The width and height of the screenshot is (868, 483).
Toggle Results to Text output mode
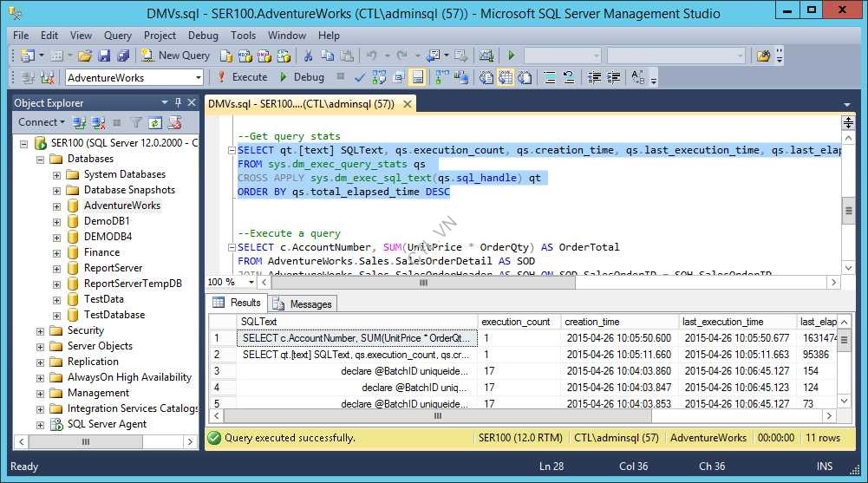coord(486,77)
